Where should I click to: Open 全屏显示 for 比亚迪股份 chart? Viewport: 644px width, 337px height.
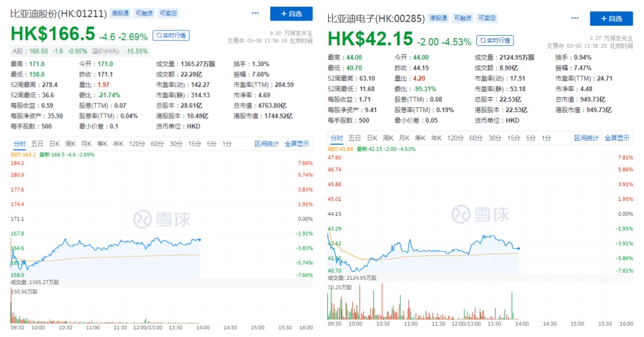(x=297, y=144)
